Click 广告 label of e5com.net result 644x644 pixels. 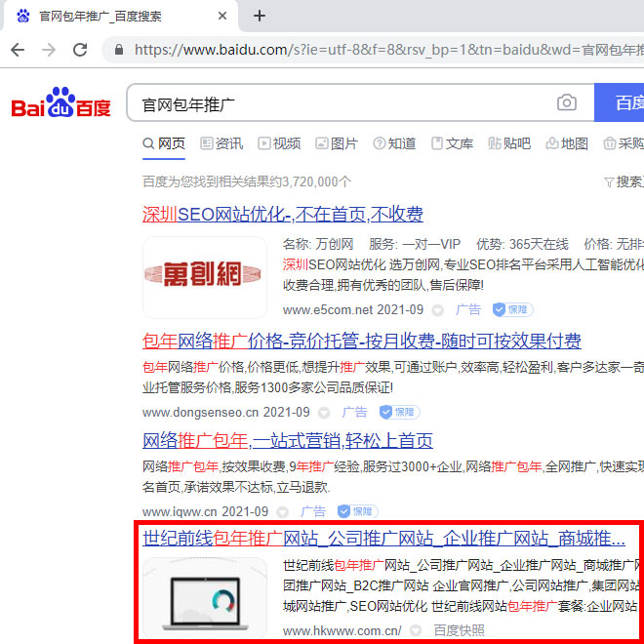467,309
